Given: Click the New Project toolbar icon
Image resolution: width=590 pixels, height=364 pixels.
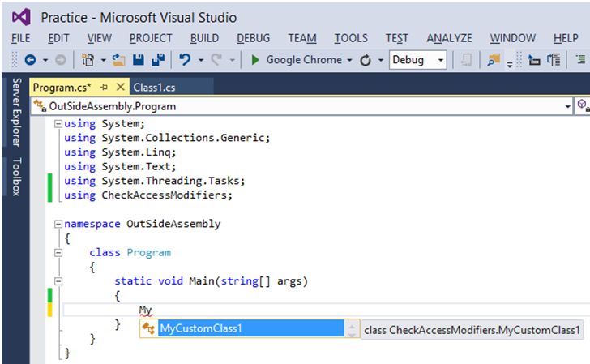Looking at the screenshot, I should click(x=89, y=60).
